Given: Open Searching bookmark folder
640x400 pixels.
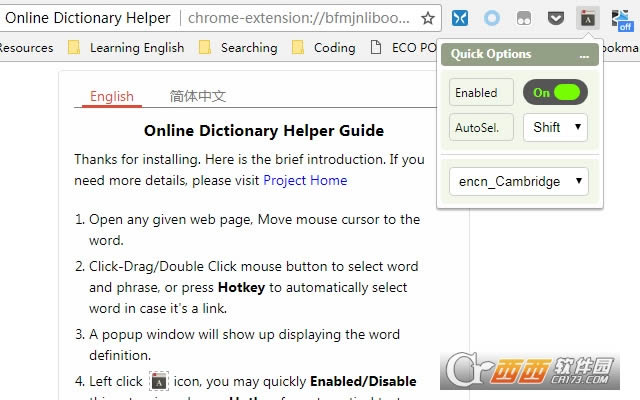Looking at the screenshot, I should click(x=238, y=48).
